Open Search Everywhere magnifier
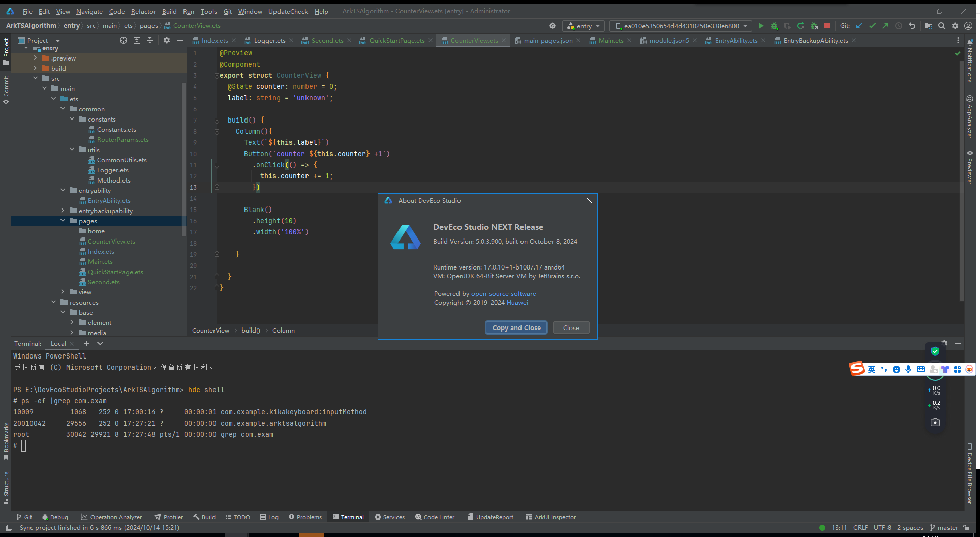Image resolution: width=980 pixels, height=537 pixels. click(942, 26)
